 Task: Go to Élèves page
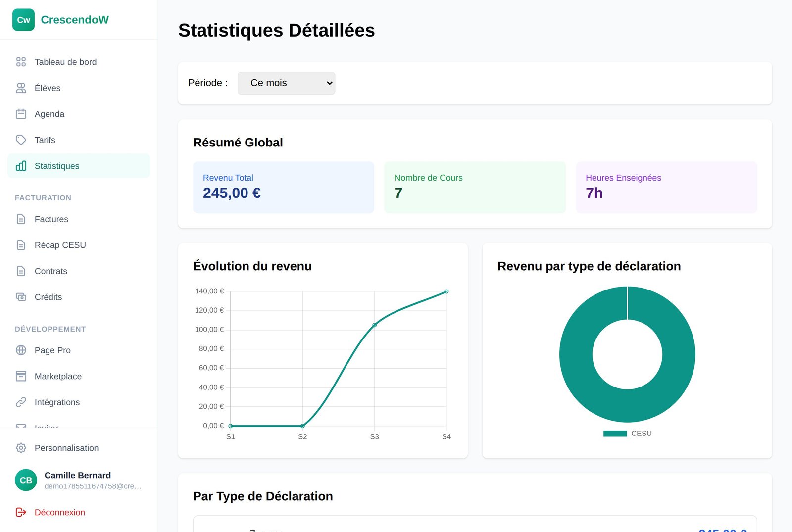tap(79, 88)
